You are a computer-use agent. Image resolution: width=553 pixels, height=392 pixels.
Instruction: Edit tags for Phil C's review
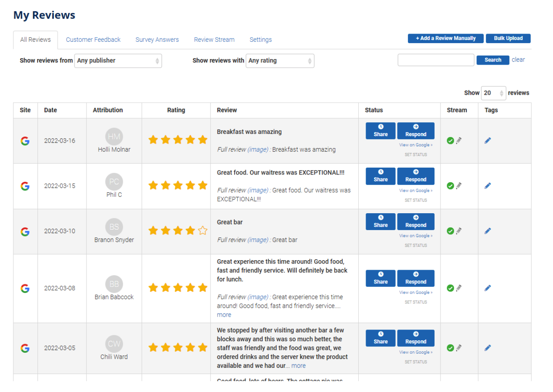pyautogui.click(x=488, y=186)
